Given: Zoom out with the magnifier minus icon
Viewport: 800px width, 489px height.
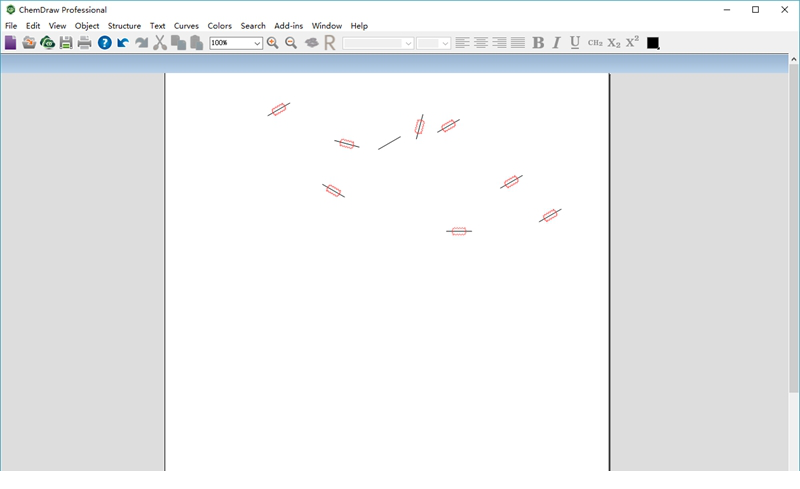Looking at the screenshot, I should click(x=291, y=43).
